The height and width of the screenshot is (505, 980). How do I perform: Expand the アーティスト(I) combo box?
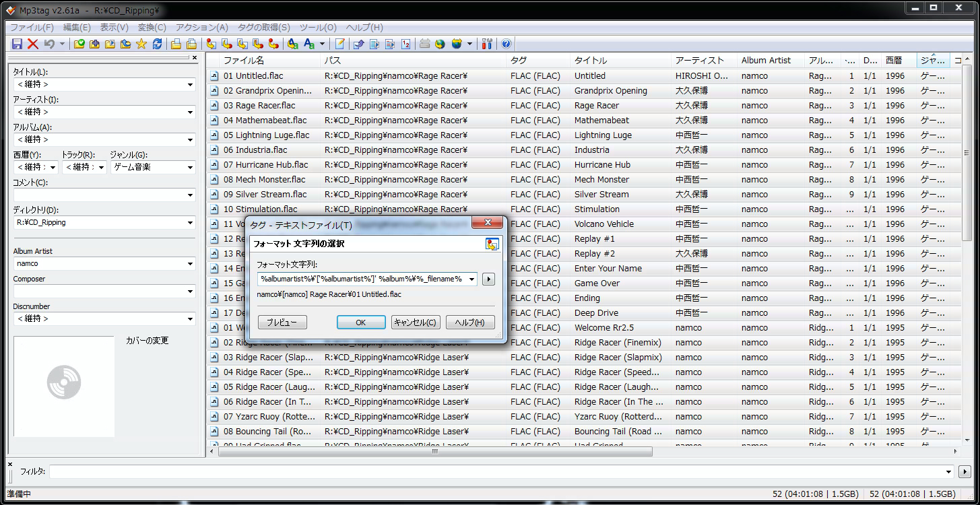click(x=190, y=112)
